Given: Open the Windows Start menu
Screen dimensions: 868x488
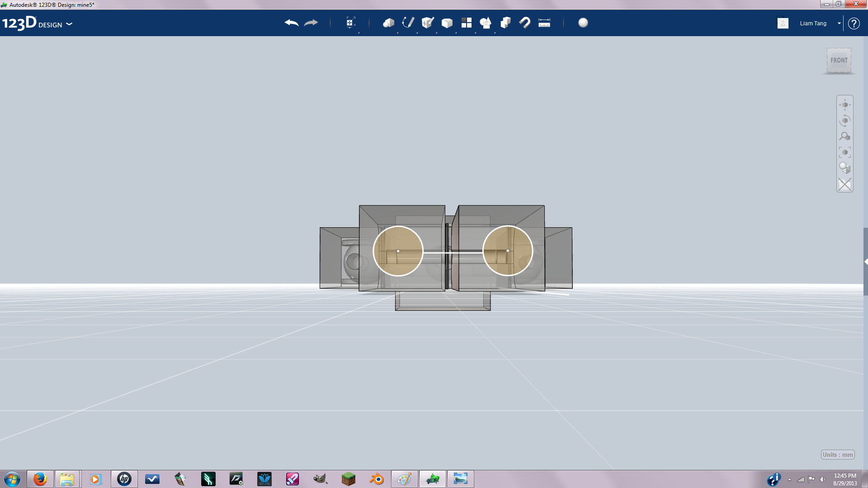Looking at the screenshot, I should pyautogui.click(x=12, y=479).
